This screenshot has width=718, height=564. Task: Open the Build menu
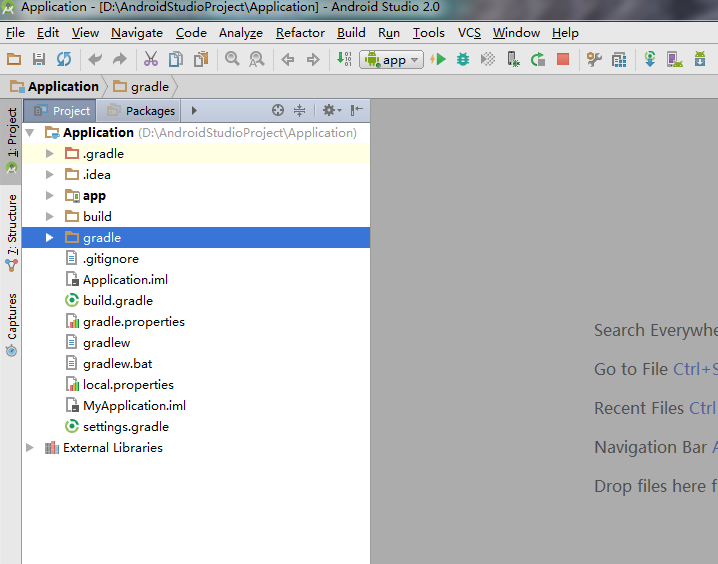(x=351, y=33)
